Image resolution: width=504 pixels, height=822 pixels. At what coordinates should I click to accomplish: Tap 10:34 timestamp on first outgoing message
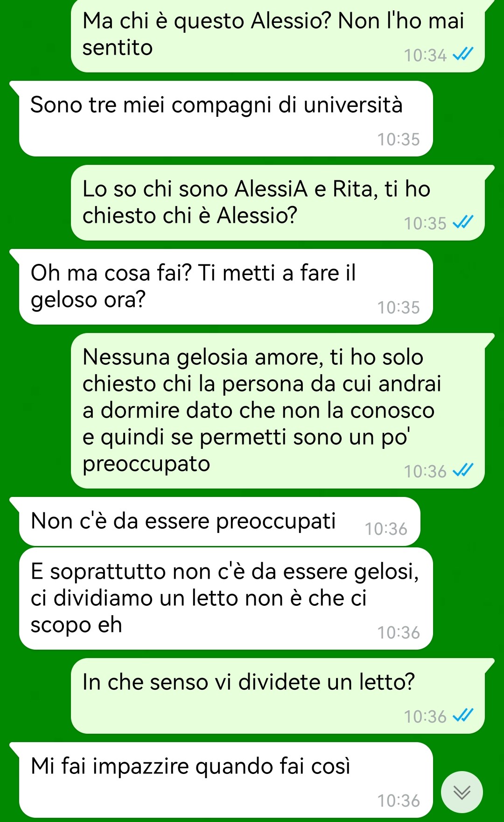point(425,55)
